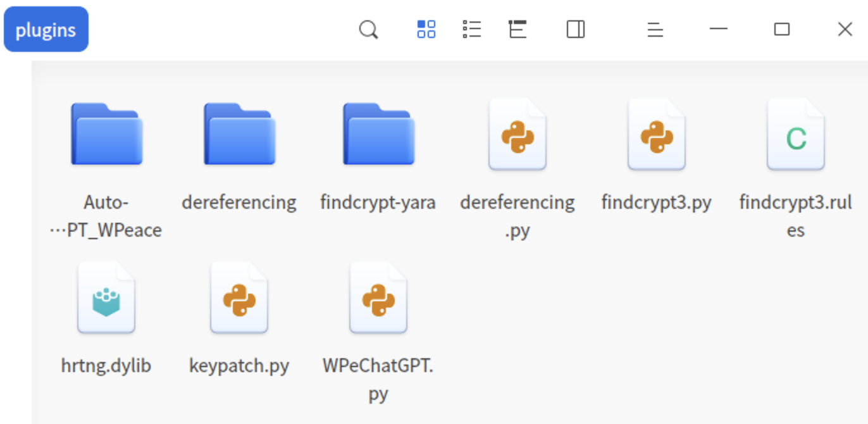
Task: Select the dereferencing folder icon
Action: (239, 134)
